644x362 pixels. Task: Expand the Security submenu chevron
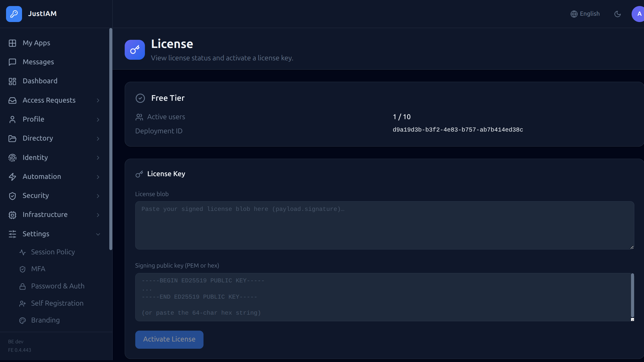tap(98, 196)
